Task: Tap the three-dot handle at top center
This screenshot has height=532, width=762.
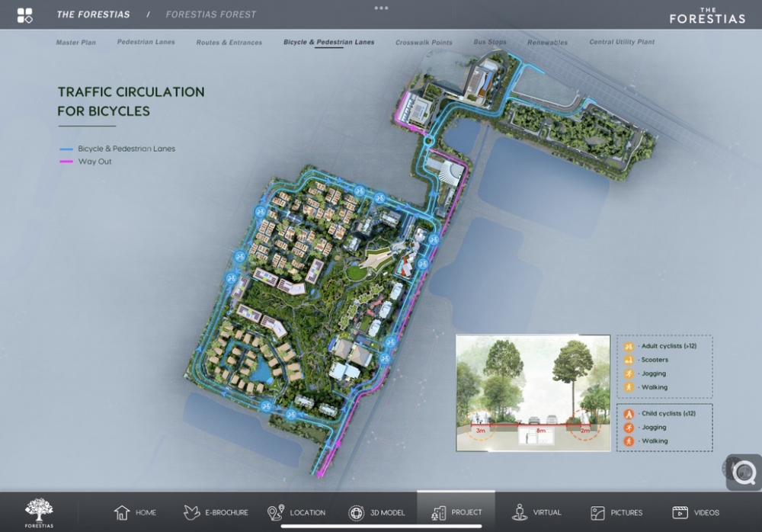Action: (x=381, y=8)
